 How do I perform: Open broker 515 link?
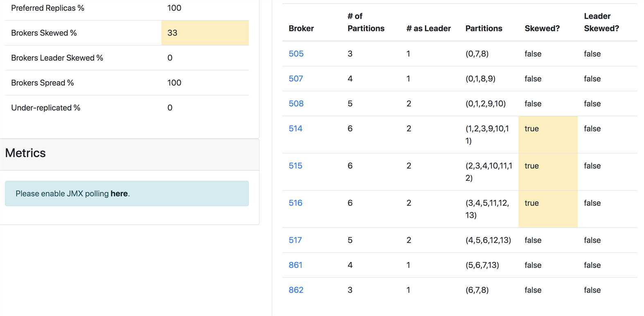pyautogui.click(x=295, y=166)
